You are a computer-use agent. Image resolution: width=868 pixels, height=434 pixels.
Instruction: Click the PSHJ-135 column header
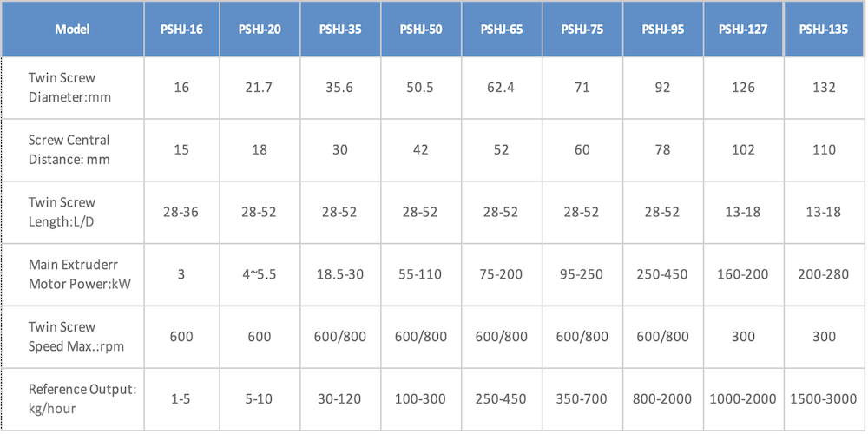click(824, 30)
